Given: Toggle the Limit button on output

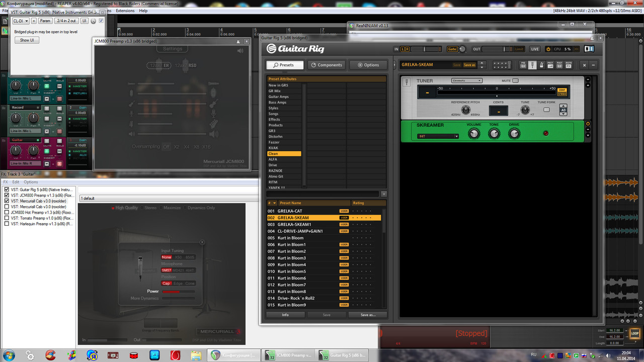Looking at the screenshot, I should point(519,49).
